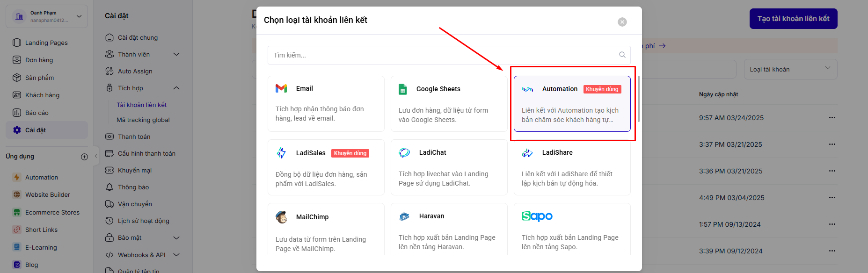Screen dimensions: 868x273
Task: Click the Gmail icon on Email card
Action: tap(281, 88)
